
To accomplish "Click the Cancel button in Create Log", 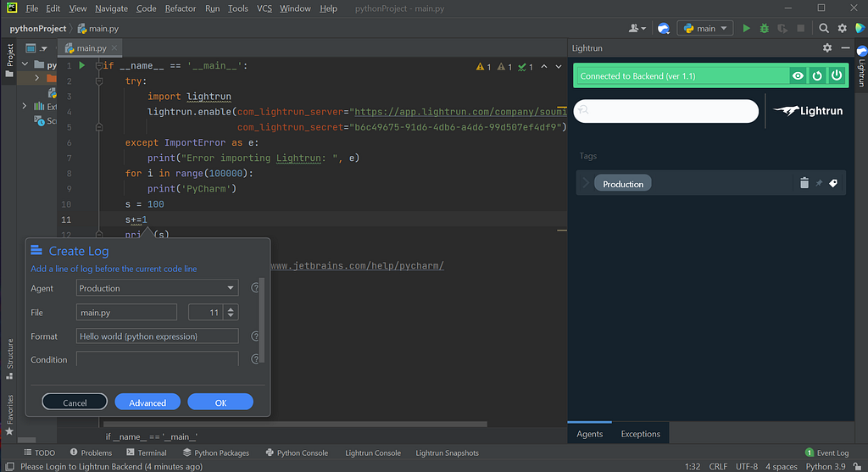I will (x=75, y=403).
